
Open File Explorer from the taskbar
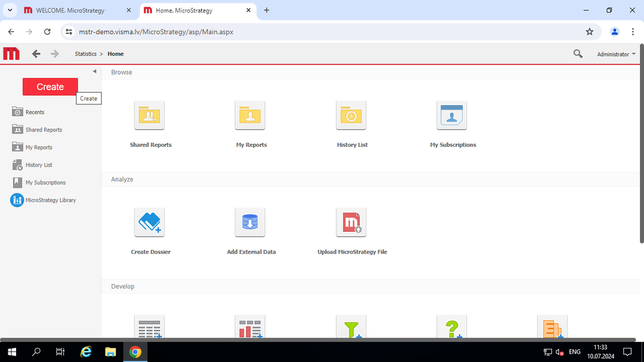coord(110,352)
